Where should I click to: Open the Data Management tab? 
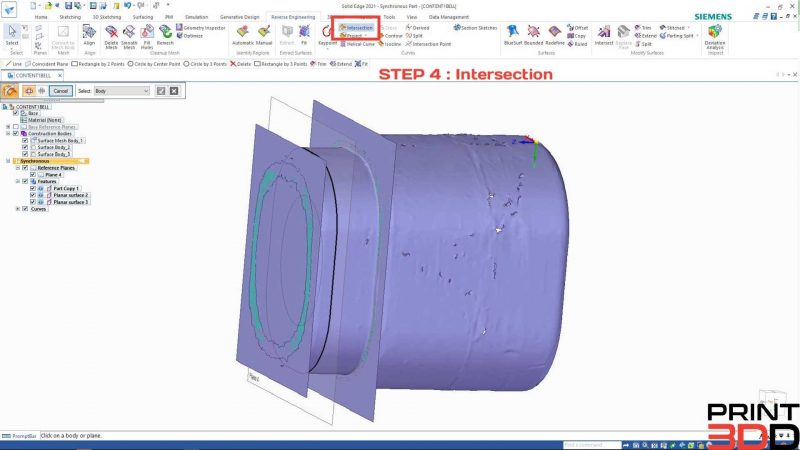[448, 17]
